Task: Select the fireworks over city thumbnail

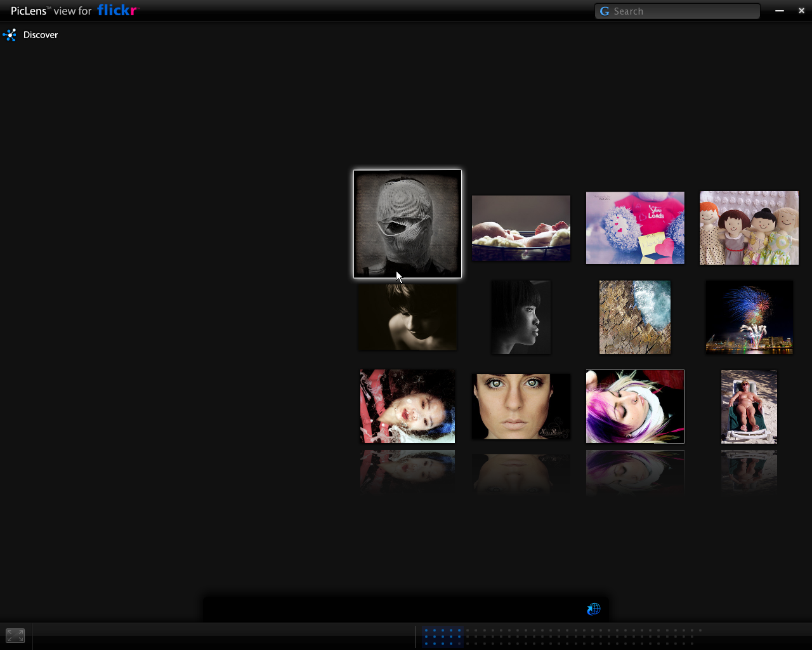Action: (749, 317)
